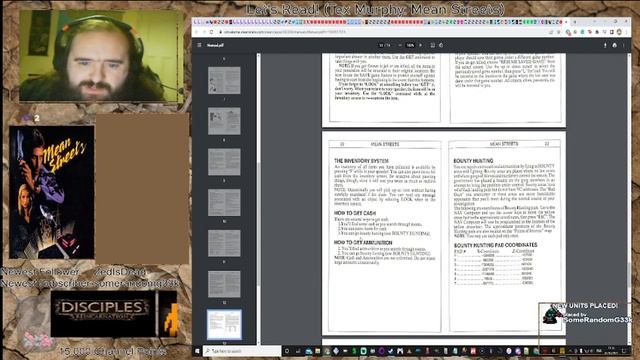Click the system clock on taskbar

611,351
